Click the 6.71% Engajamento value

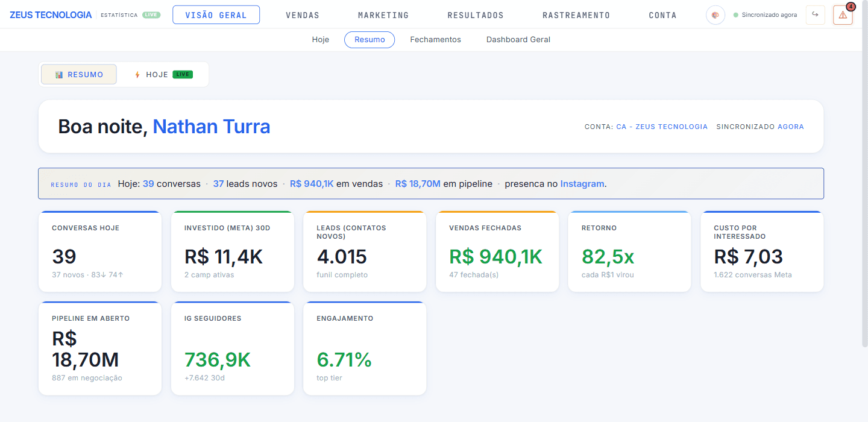pos(344,360)
